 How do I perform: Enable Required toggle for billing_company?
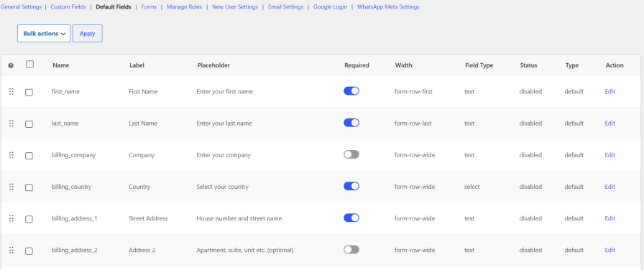pyautogui.click(x=351, y=154)
